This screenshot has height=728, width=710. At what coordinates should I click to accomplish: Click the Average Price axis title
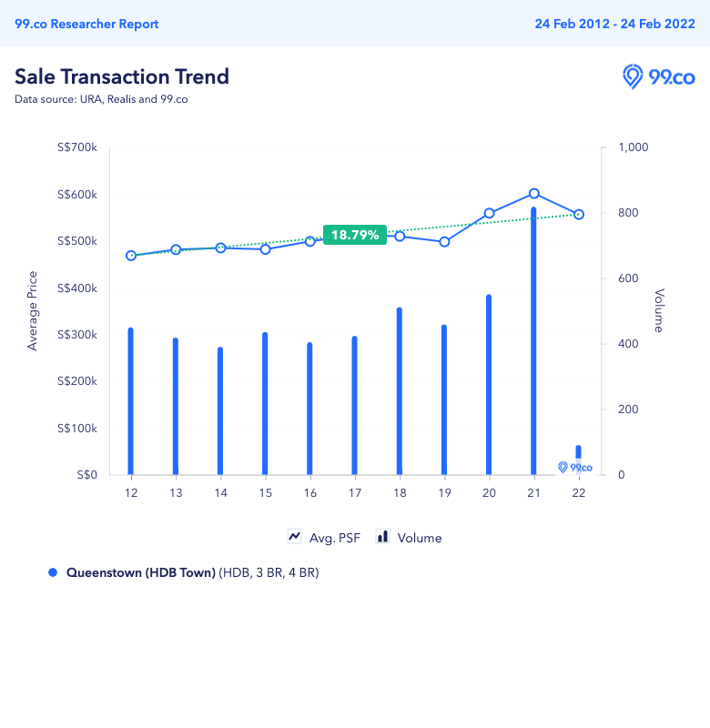[32, 310]
